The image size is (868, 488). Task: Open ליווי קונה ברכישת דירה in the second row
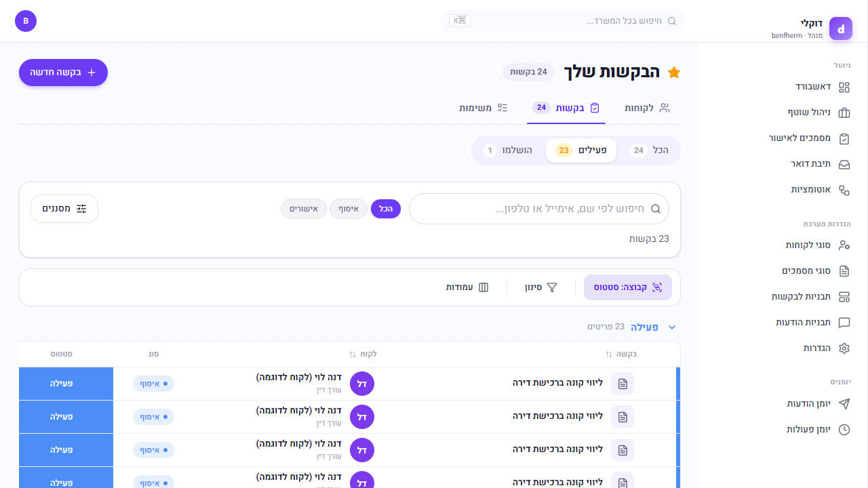click(x=557, y=417)
